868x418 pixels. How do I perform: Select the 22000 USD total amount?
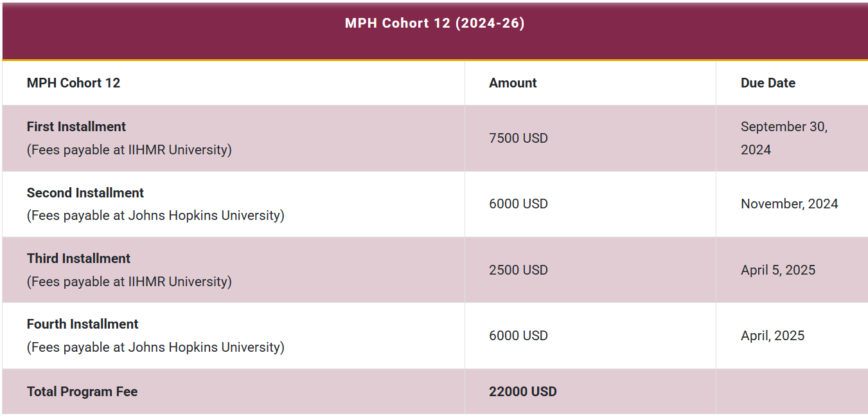pos(522,392)
